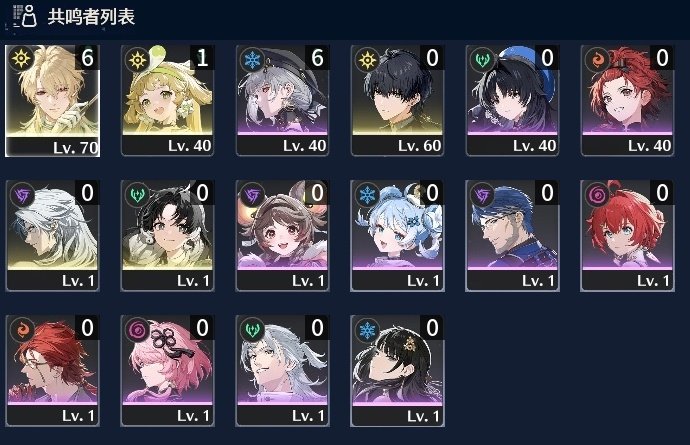Open the blue-haired bearded man with glasses card
Image resolution: width=690 pixels, height=445 pixels.
coord(512,236)
